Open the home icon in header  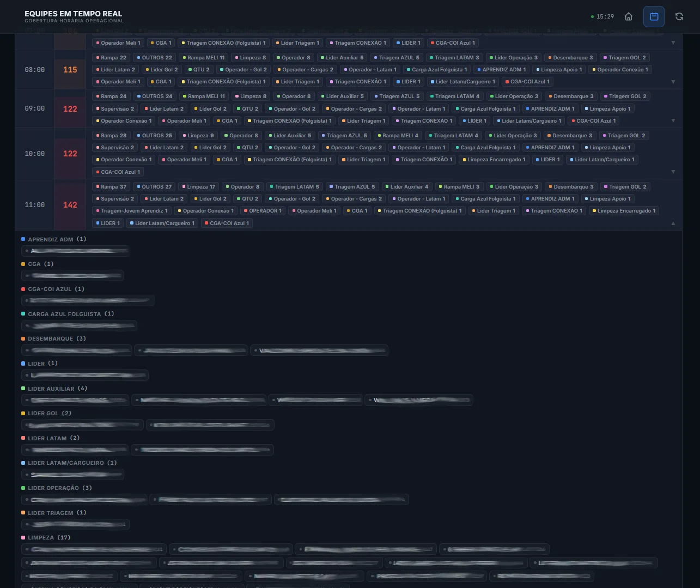point(629,16)
